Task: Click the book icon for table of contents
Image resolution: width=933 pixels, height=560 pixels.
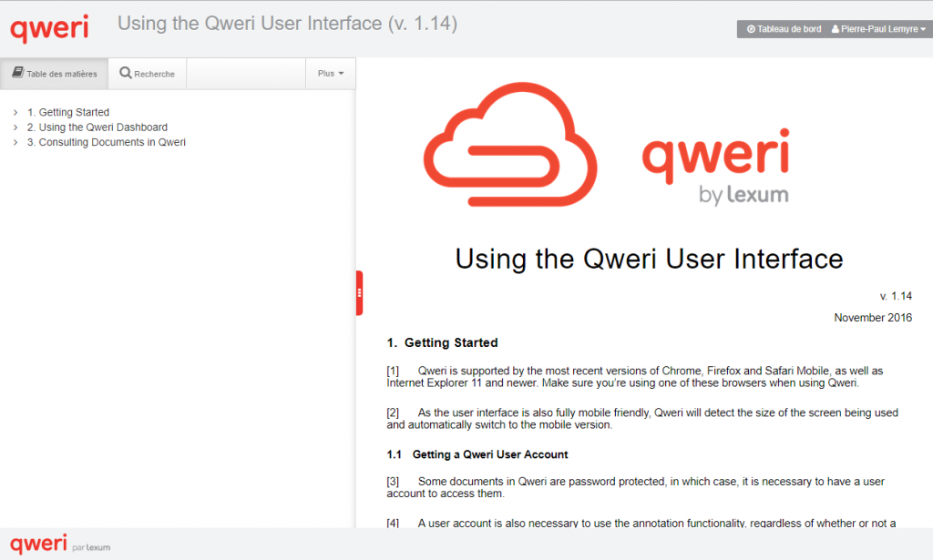Action: (17, 73)
